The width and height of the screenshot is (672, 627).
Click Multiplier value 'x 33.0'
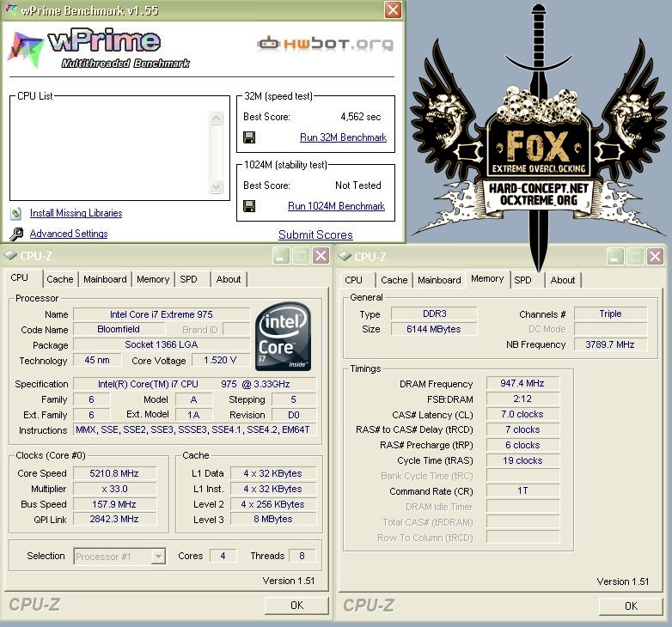[114, 489]
